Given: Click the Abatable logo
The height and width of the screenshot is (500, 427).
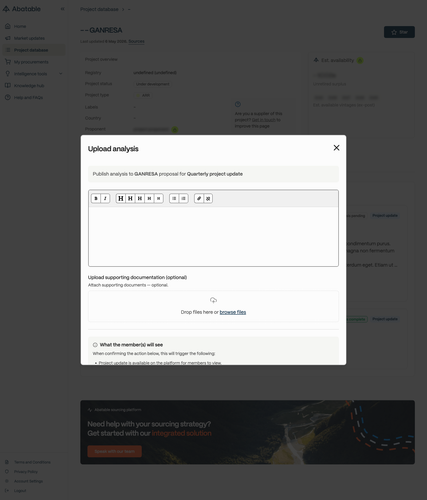Looking at the screenshot, I should [x=22, y=9].
